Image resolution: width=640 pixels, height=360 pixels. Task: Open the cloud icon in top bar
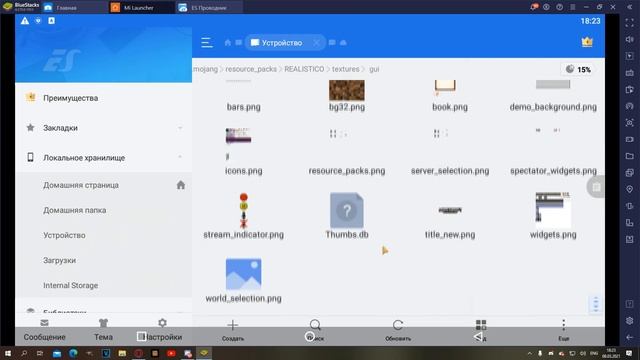tap(343, 42)
